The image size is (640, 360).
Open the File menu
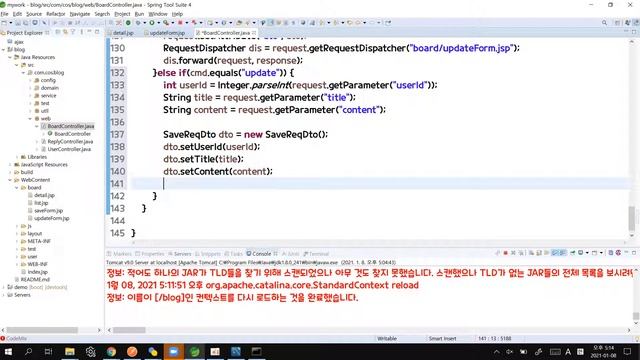pyautogui.click(x=4, y=14)
